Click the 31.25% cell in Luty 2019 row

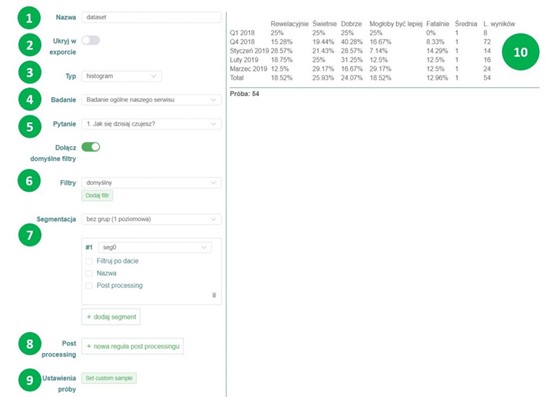click(351, 60)
